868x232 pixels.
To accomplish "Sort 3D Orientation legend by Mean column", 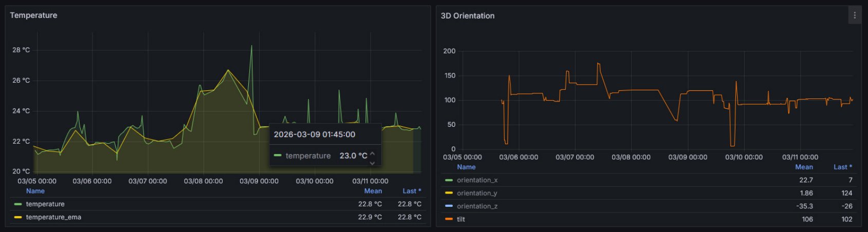I will pos(804,167).
